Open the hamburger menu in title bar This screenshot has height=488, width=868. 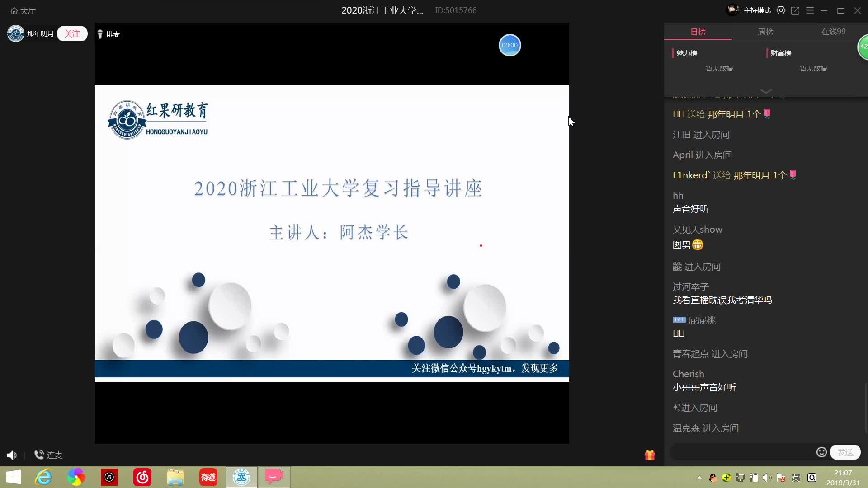[x=810, y=10]
